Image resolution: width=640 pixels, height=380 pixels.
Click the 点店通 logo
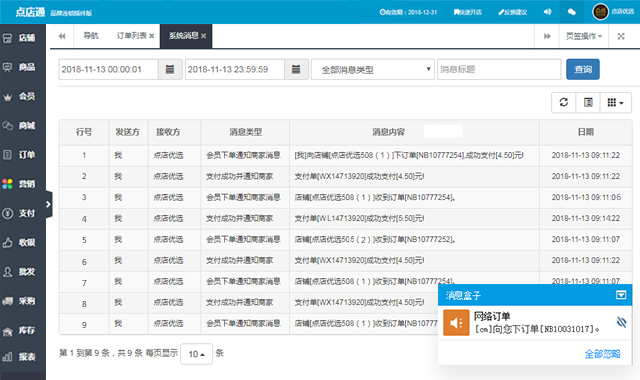[x=30, y=12]
